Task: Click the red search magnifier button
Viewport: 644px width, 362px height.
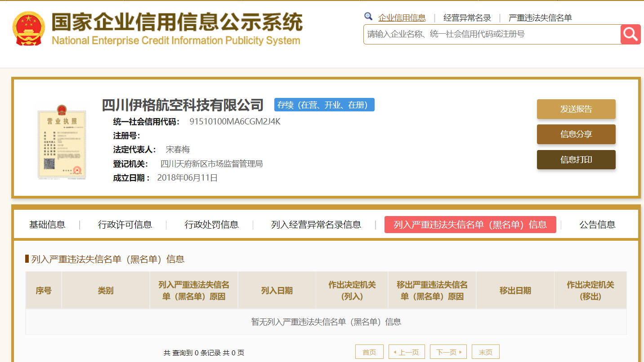Action: click(631, 34)
